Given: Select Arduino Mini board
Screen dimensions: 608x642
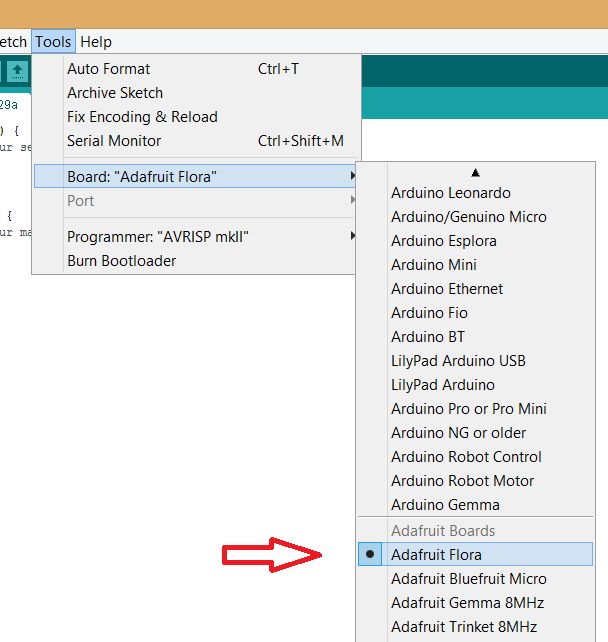Looking at the screenshot, I should pyautogui.click(x=475, y=264).
